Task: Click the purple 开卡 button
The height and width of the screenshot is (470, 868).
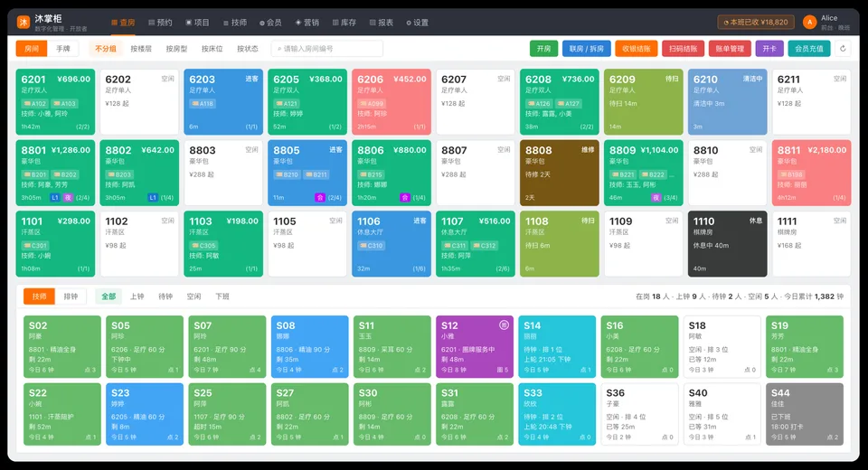Action: pyautogui.click(x=769, y=49)
